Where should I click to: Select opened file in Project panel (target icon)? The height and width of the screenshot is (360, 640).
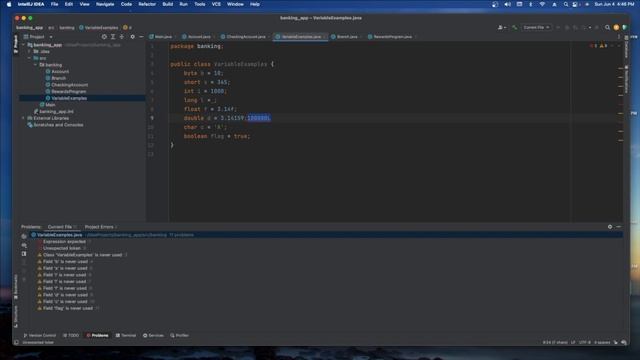click(104, 37)
